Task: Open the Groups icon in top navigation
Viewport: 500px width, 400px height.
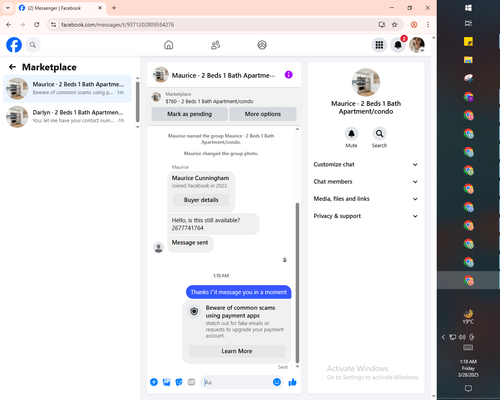Action: tap(262, 45)
